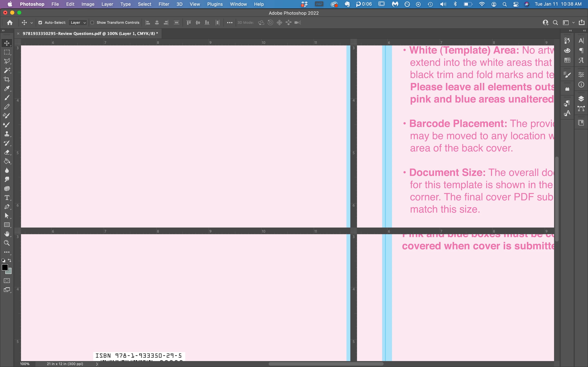
Task: Select the Hand tool
Action: (7, 234)
